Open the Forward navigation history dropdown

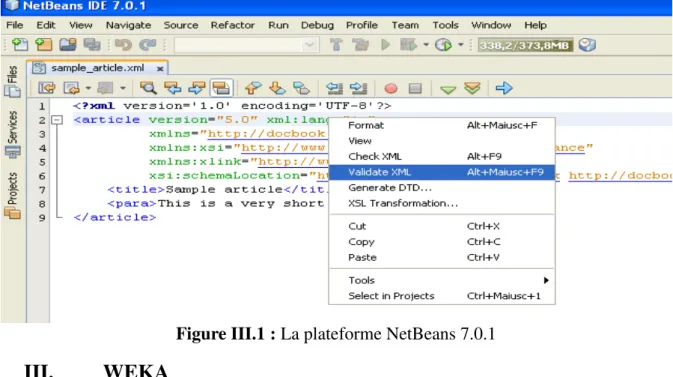click(123, 88)
